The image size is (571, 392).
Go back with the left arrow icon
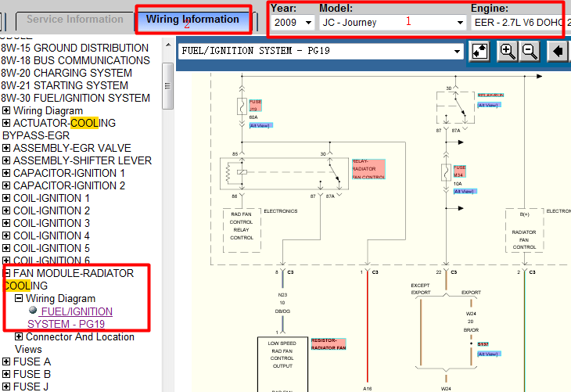point(558,52)
